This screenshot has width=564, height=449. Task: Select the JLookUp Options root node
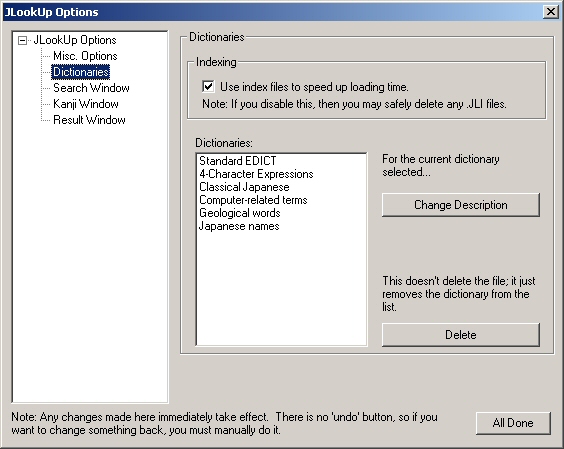[75, 40]
